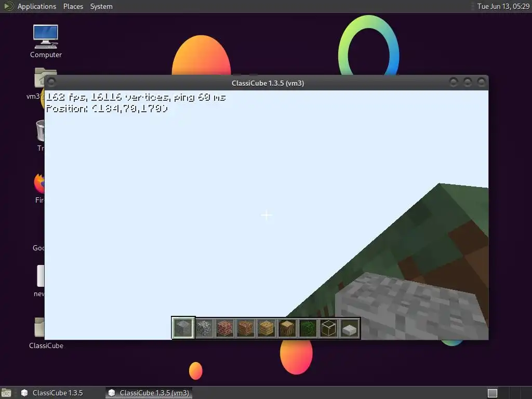Click the clock showing Tue Jun 13, 05:29
Viewport: 532px width, 399px height.
(x=503, y=6)
